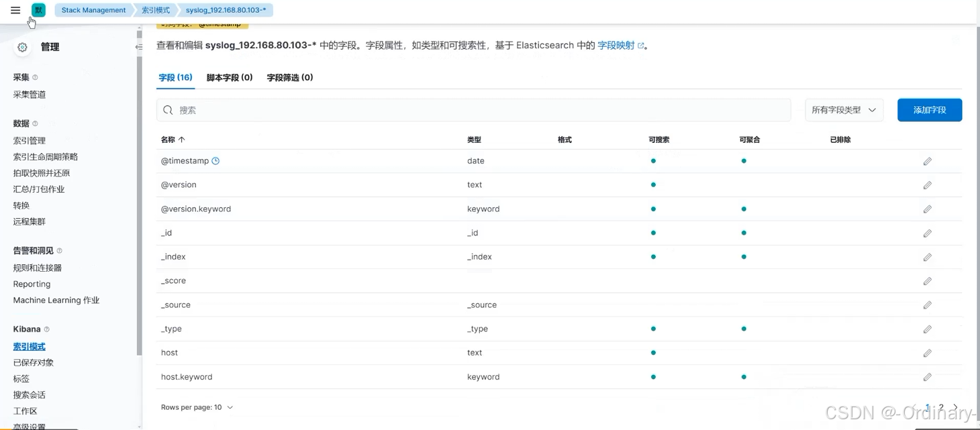Click the date type cell
Screen dimensions: 980x430
pyautogui.click(x=476, y=161)
